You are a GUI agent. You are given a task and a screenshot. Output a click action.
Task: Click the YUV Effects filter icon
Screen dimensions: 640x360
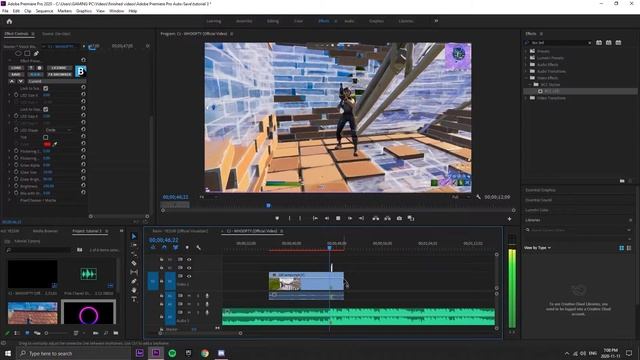618,42
